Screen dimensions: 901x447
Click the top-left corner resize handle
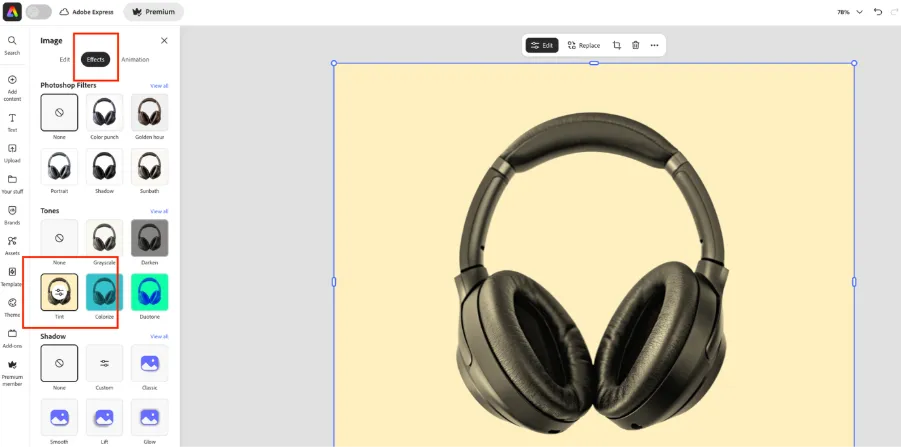tap(334, 63)
